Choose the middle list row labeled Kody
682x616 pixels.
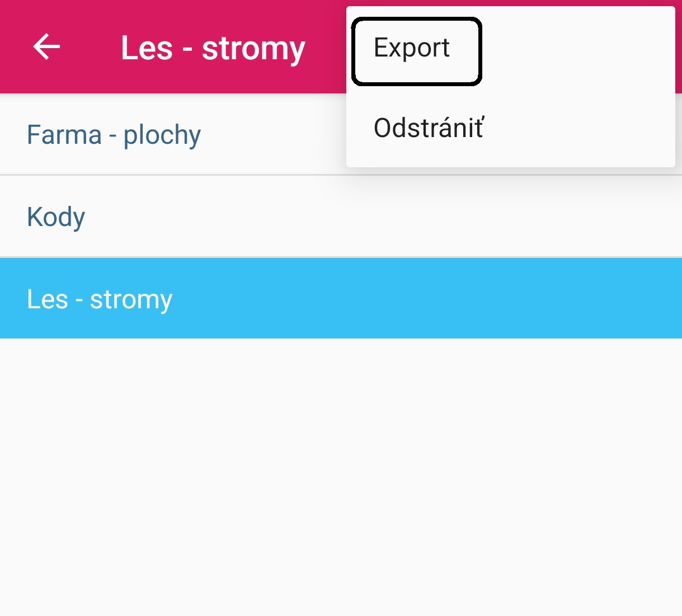341,217
